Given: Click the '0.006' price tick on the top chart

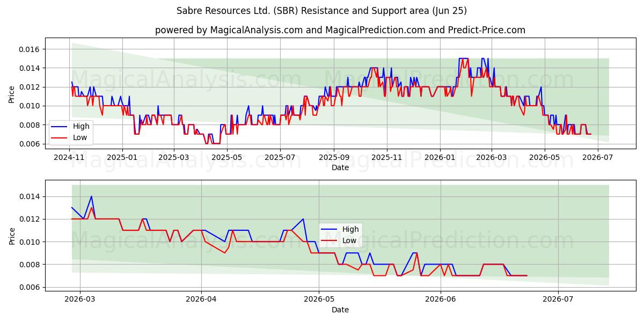Looking at the screenshot, I should [x=31, y=144].
